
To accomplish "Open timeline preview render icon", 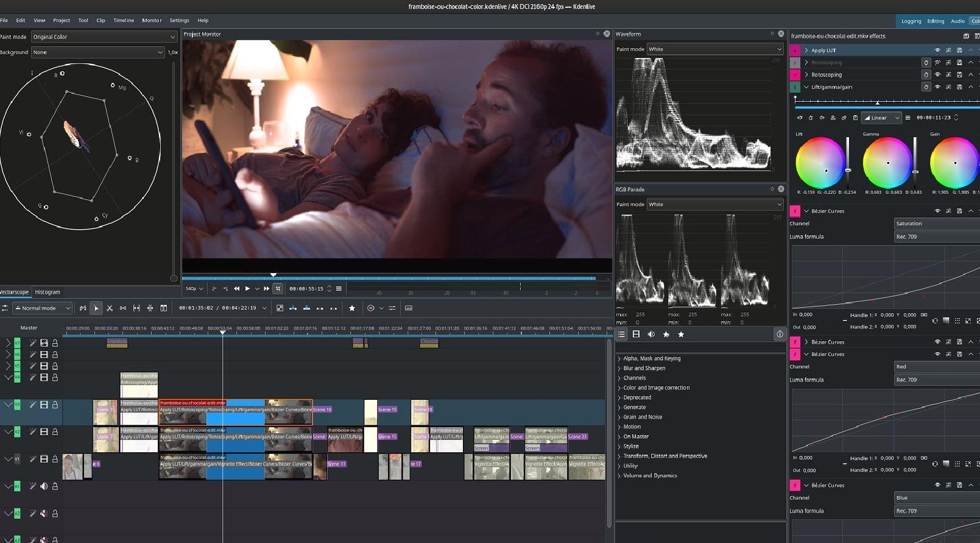I will tap(370, 308).
